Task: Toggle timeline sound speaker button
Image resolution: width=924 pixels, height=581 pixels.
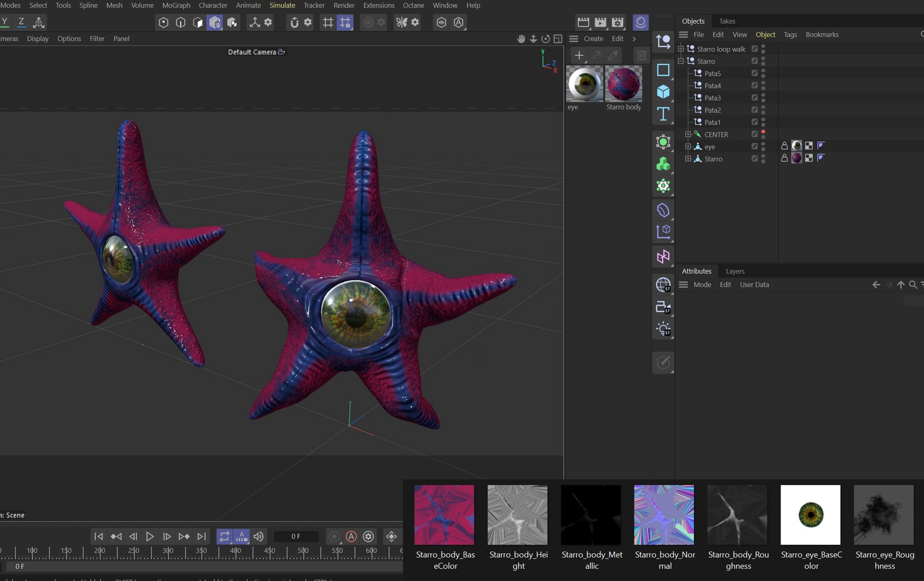Action: tap(259, 536)
